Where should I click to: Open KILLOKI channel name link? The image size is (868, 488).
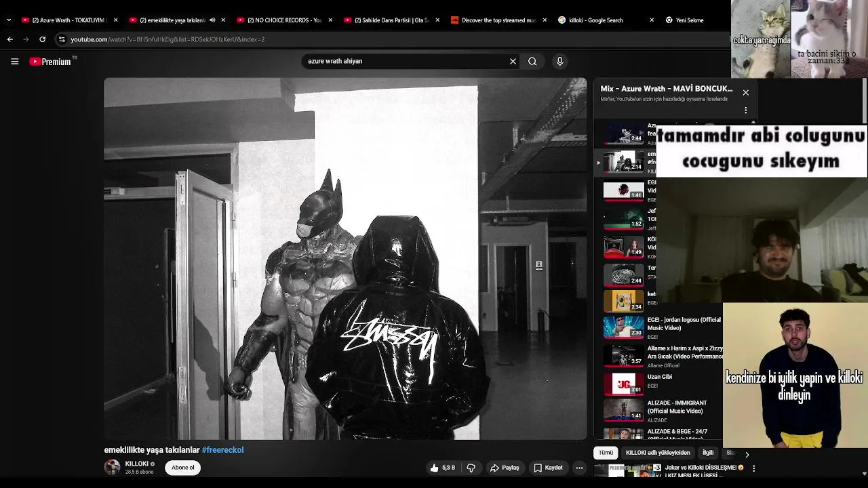(x=137, y=464)
